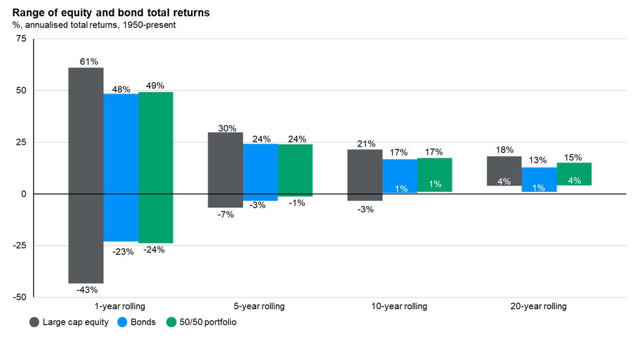Click the 61% data label
This screenshot has width=644, height=342.
click(89, 62)
